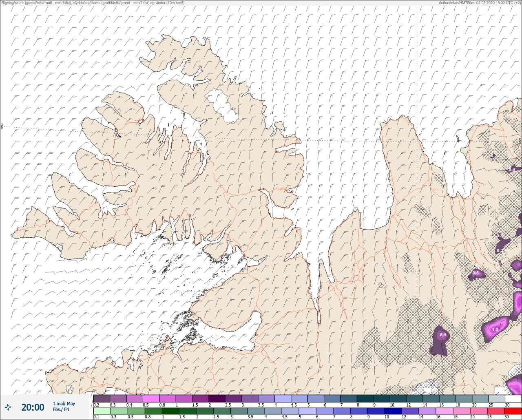Screen dimensions: 522x420
Task: Click the map title text starting 'Rigning/skúrir'
Action: point(93,3)
